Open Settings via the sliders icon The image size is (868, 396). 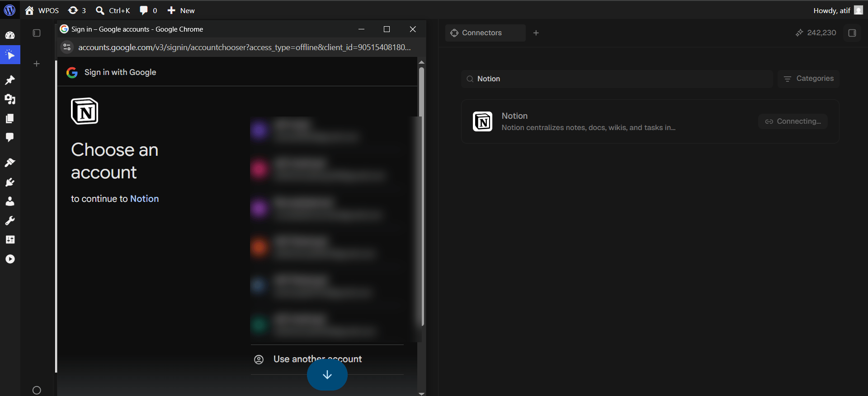tap(10, 240)
